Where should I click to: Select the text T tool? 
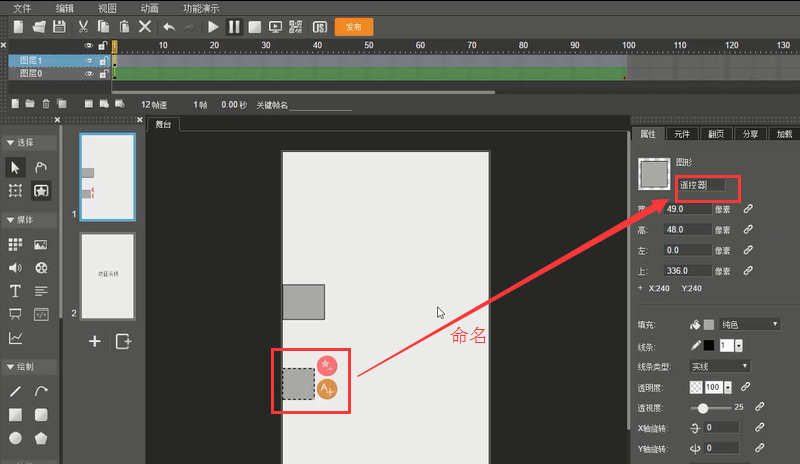point(15,291)
